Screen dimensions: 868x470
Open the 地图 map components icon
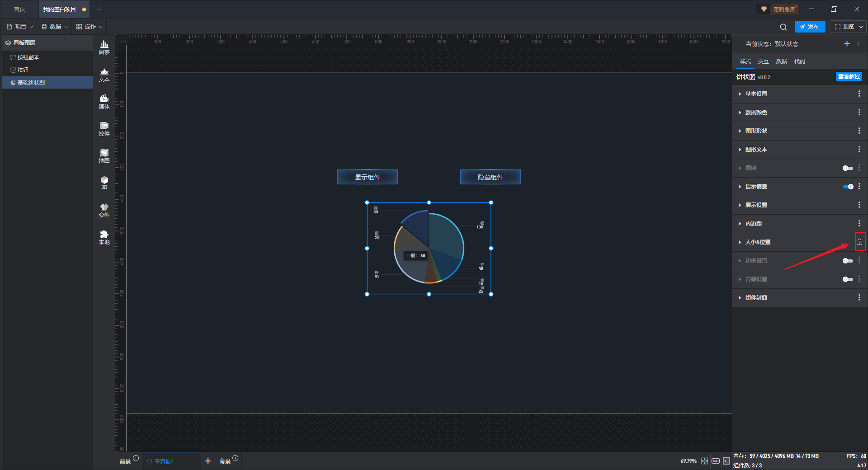coord(104,156)
